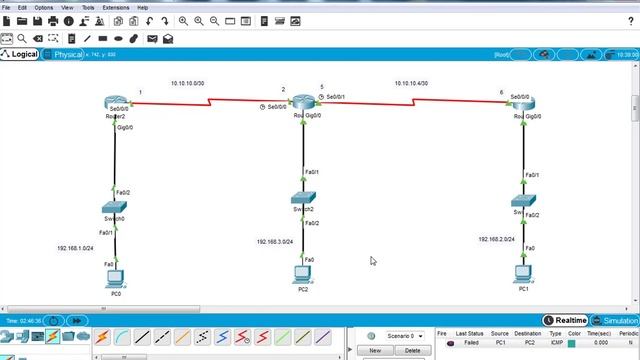Pick the Phone dotted cable

tap(202, 337)
